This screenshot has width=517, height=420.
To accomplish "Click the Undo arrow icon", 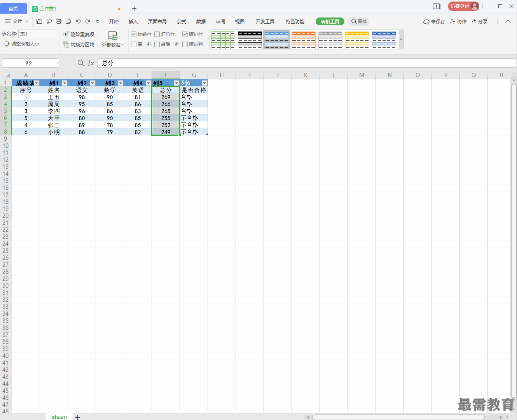I will pos(78,21).
